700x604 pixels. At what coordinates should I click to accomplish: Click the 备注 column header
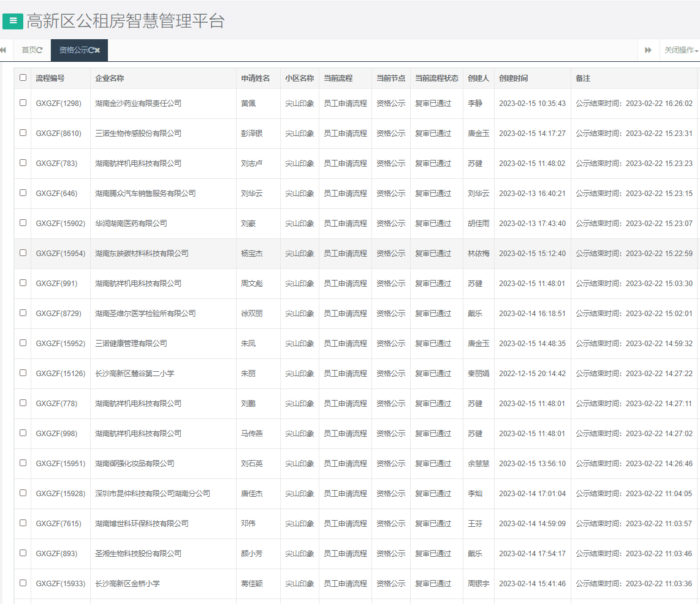[x=582, y=78]
